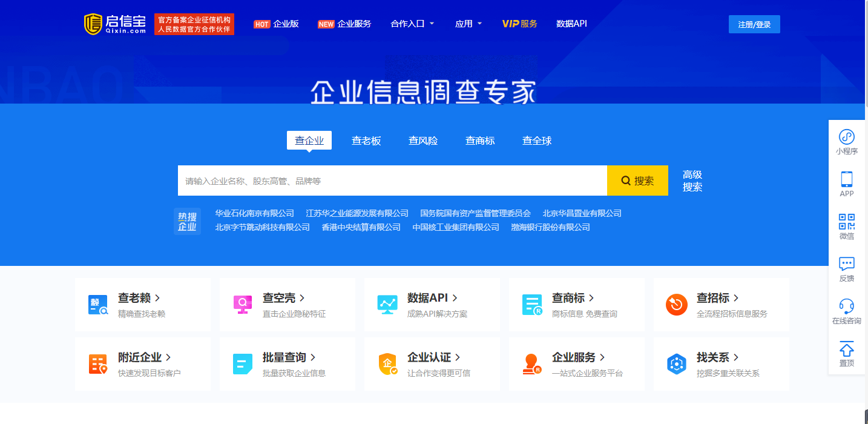This screenshot has width=868, height=424.
Task: Open the 数据API chart icon card
Action: coord(387,305)
